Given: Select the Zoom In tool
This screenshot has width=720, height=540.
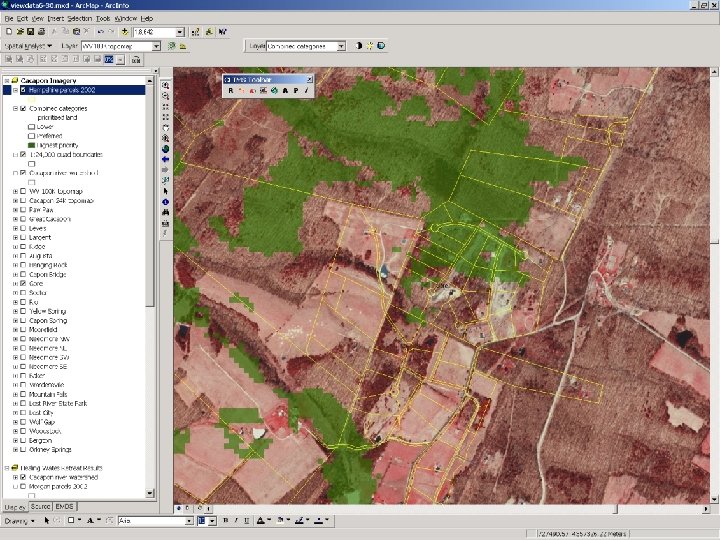Looking at the screenshot, I should [165, 86].
